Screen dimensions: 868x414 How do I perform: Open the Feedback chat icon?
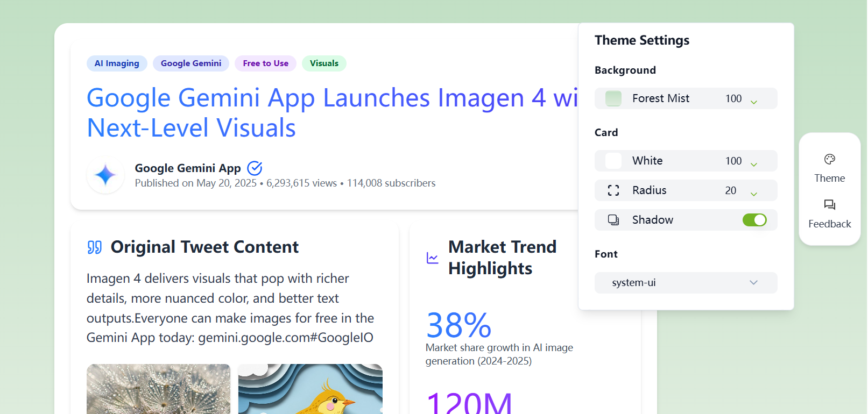coord(829,205)
